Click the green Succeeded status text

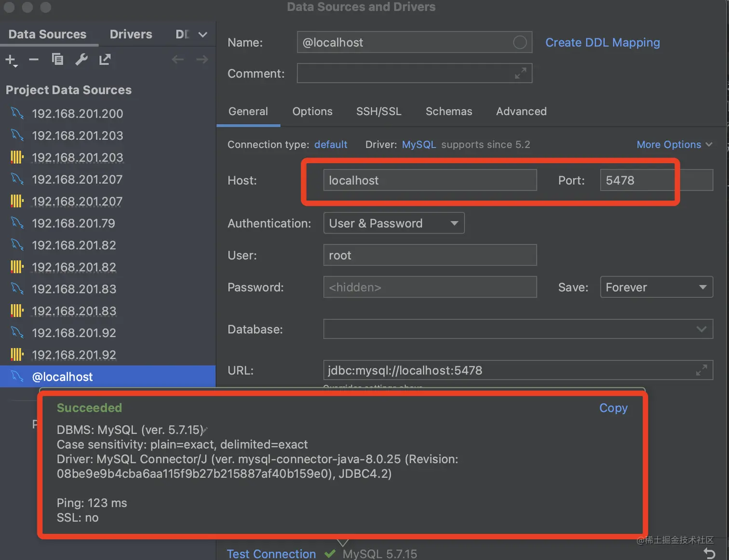click(x=89, y=408)
